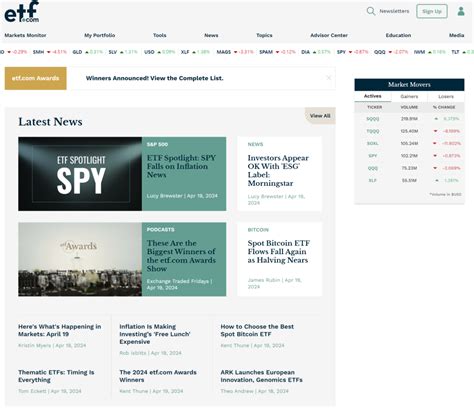Open Thematic ETFs: Timing Is Everything article
This screenshot has height=410, width=474.
tap(56, 376)
